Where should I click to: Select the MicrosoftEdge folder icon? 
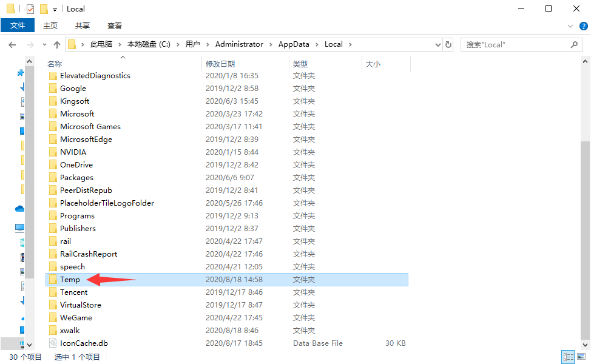(x=53, y=140)
